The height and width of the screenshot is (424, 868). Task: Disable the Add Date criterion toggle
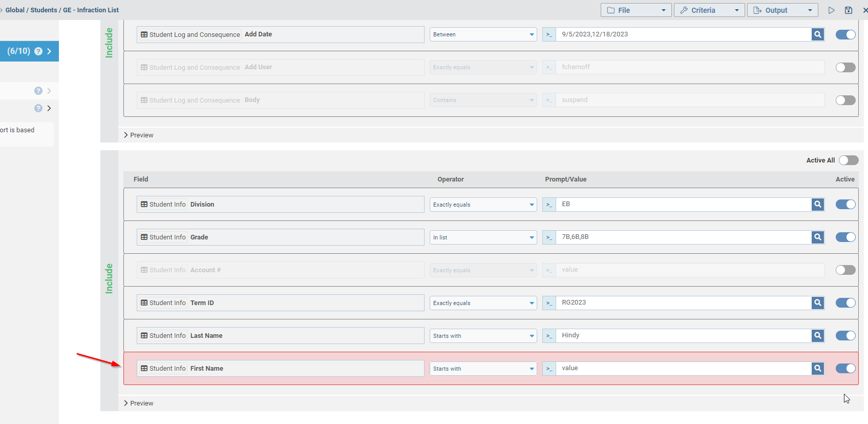(845, 34)
